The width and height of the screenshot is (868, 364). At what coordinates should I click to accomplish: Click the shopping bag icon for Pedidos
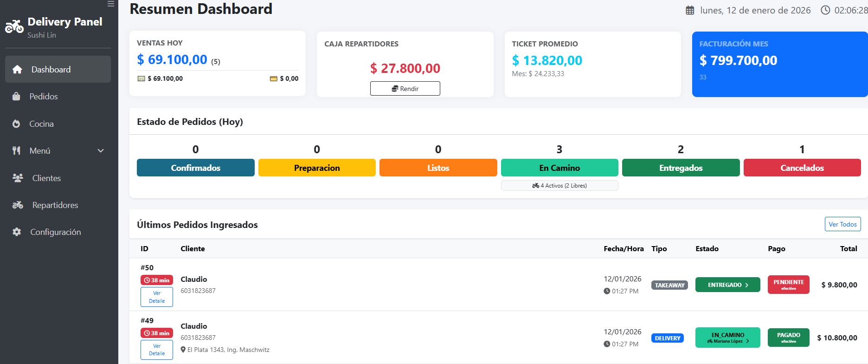point(16,97)
